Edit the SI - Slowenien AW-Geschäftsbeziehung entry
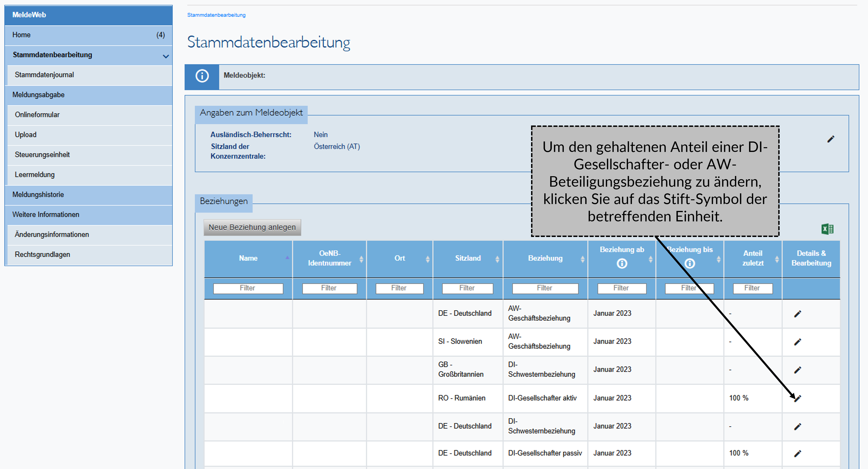Image resolution: width=868 pixels, height=469 pixels. pos(798,341)
